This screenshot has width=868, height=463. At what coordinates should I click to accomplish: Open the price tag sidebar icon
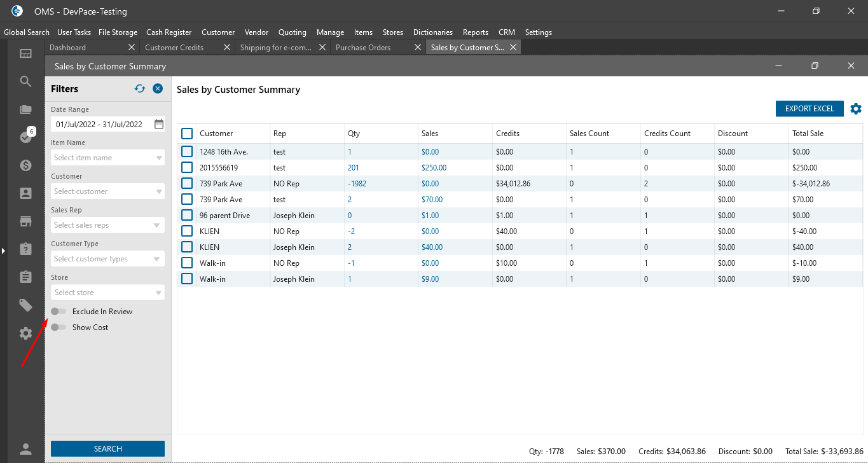pos(25,306)
